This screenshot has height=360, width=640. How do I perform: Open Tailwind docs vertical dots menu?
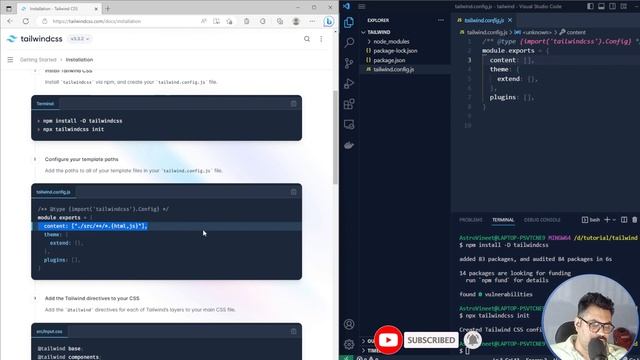321,39
